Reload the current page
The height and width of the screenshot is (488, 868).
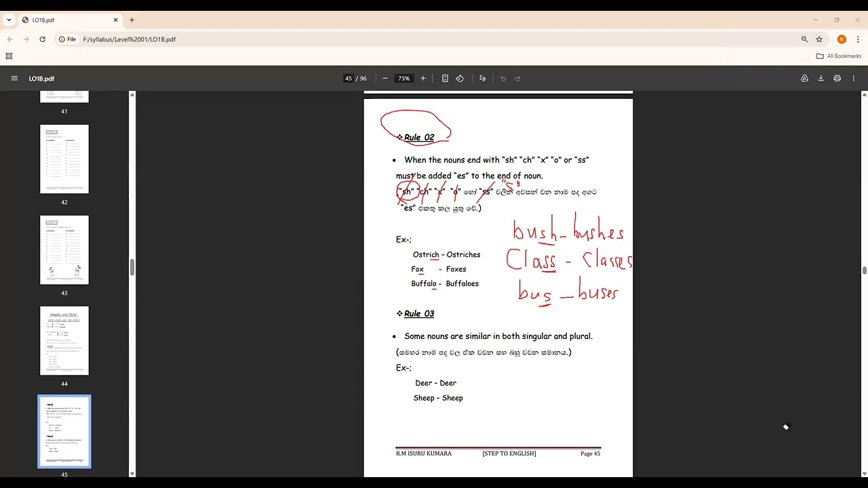pos(42,39)
